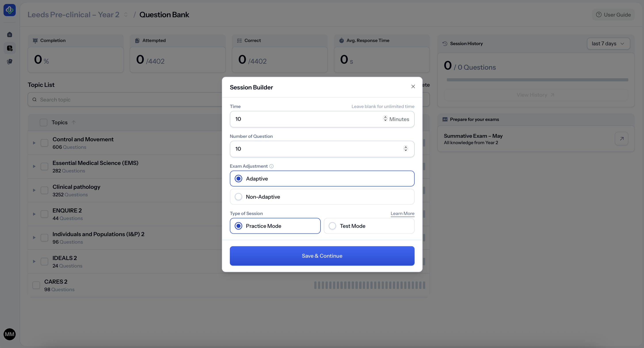Open the flashcards sidebar icon
Image resolution: width=644 pixels, height=348 pixels.
10,61
